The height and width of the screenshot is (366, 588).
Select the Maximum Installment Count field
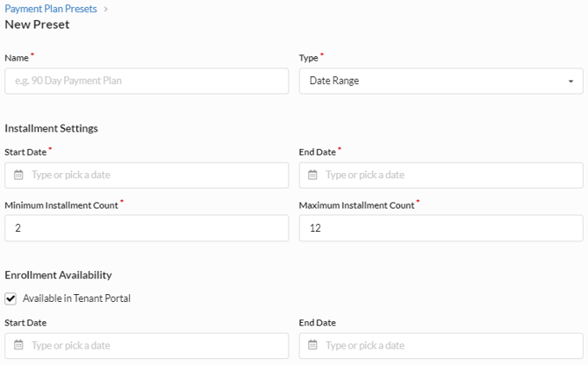click(441, 228)
